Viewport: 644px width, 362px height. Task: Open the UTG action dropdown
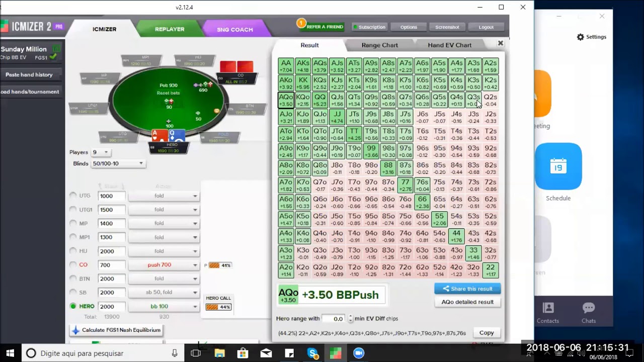point(164,196)
